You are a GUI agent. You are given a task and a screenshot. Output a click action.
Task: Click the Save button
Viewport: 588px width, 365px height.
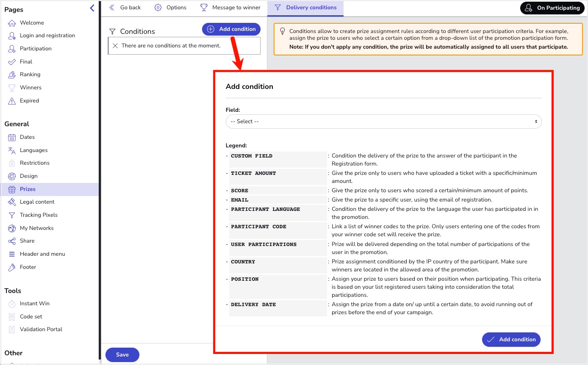(x=122, y=355)
